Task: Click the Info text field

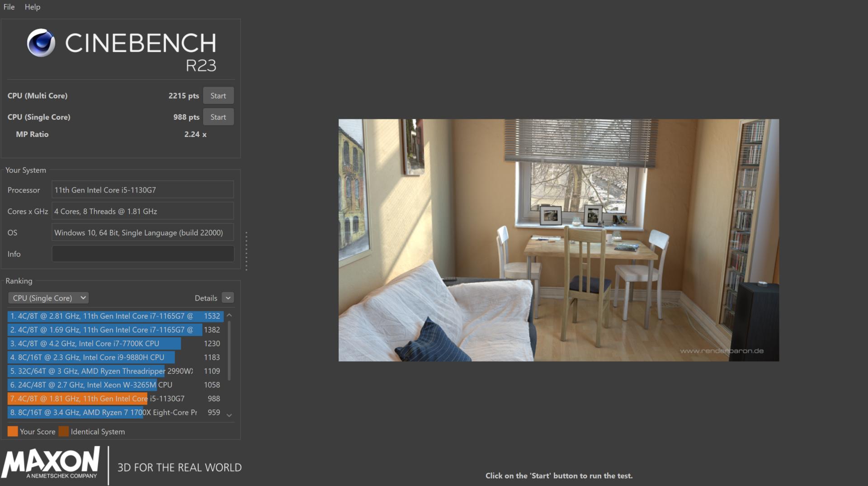Action: [143, 254]
